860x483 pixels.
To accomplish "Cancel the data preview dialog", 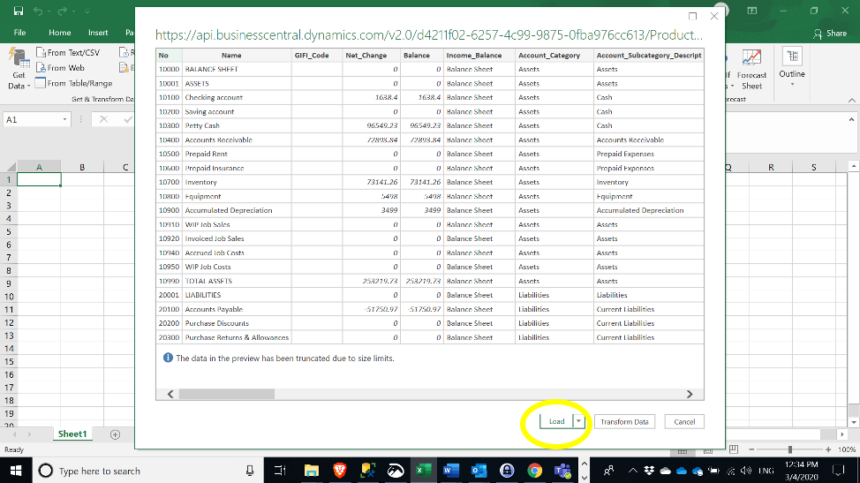I will [x=684, y=422].
